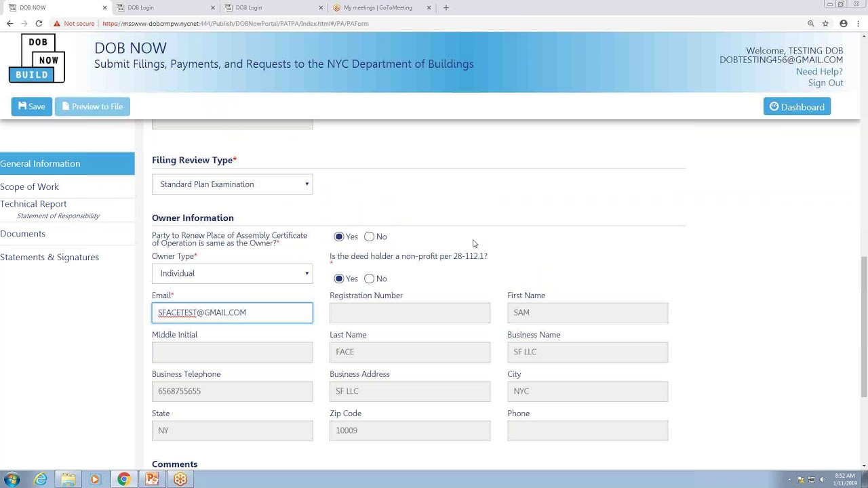Viewport: 868px width, 488px height.
Task: Click the Save button
Action: point(31,106)
